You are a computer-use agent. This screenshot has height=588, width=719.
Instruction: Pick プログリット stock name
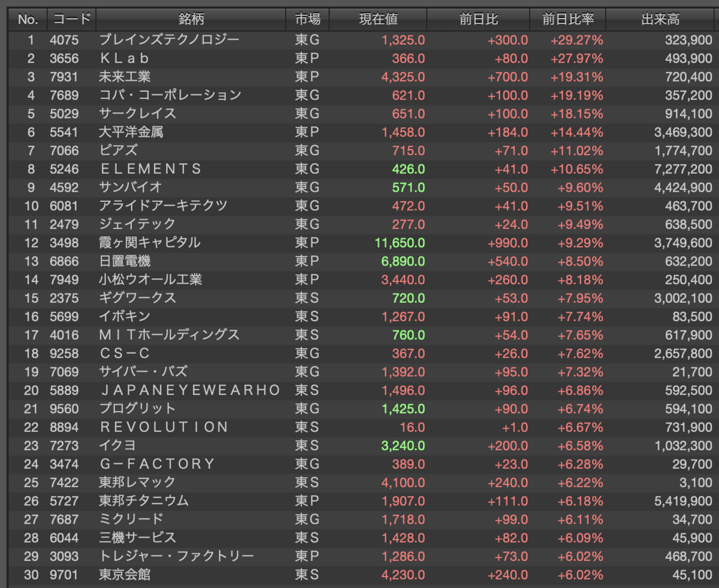click(137, 408)
